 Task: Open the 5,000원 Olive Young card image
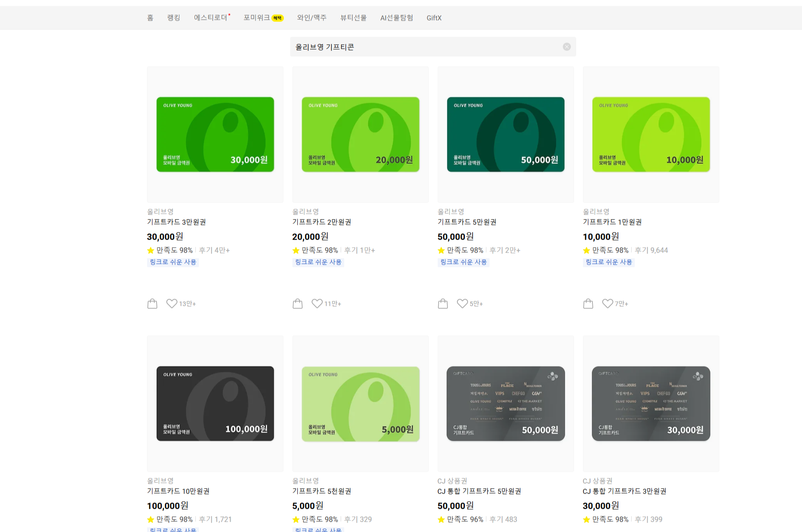(360, 404)
